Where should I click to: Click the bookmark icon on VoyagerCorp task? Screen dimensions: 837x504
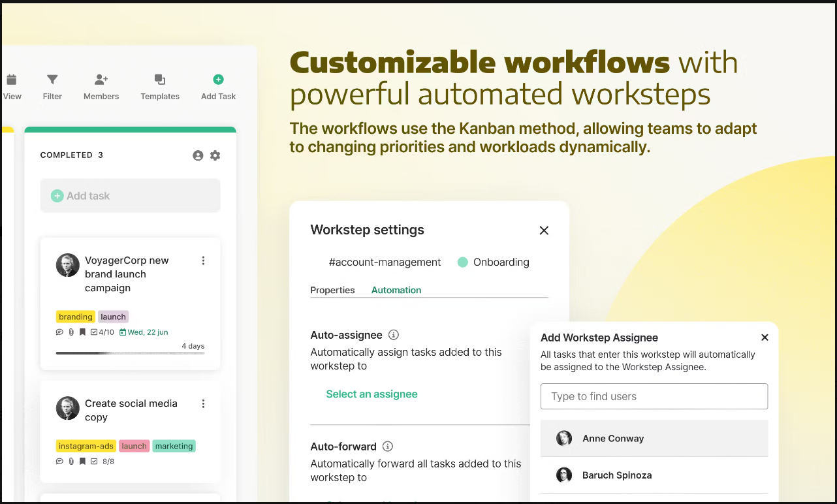click(82, 332)
